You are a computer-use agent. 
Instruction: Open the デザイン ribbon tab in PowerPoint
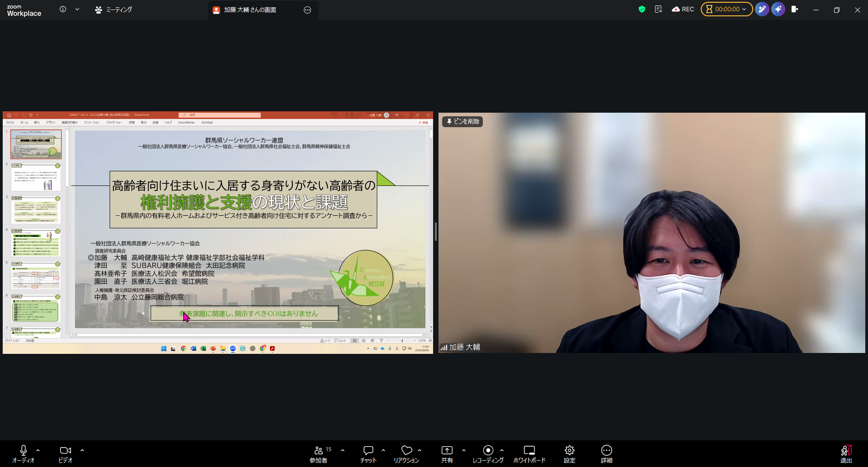tap(51, 122)
